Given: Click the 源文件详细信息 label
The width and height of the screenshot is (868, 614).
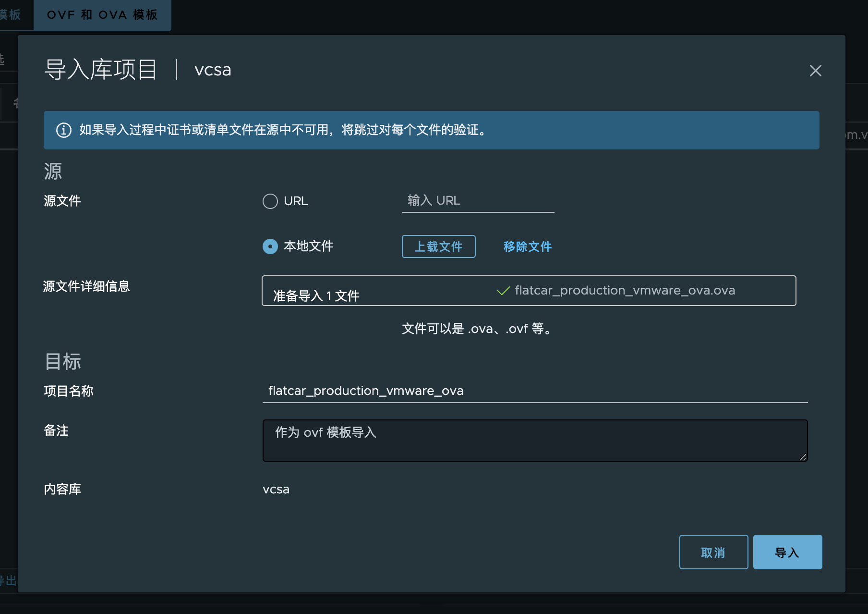Looking at the screenshot, I should coord(86,286).
